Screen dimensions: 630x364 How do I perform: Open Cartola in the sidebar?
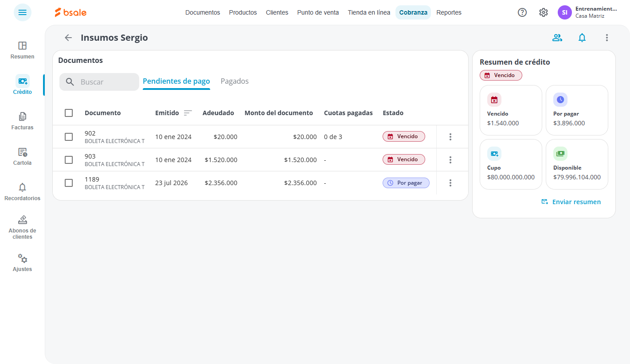coord(23,156)
